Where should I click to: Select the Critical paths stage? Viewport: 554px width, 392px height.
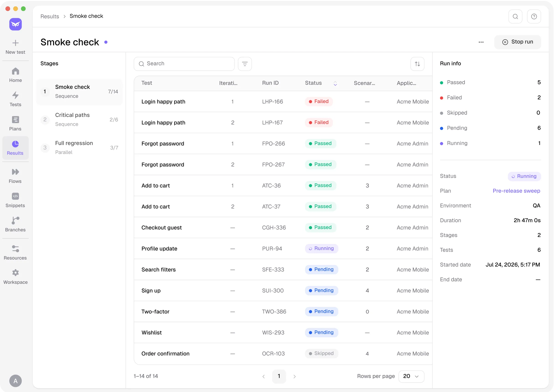pos(79,120)
